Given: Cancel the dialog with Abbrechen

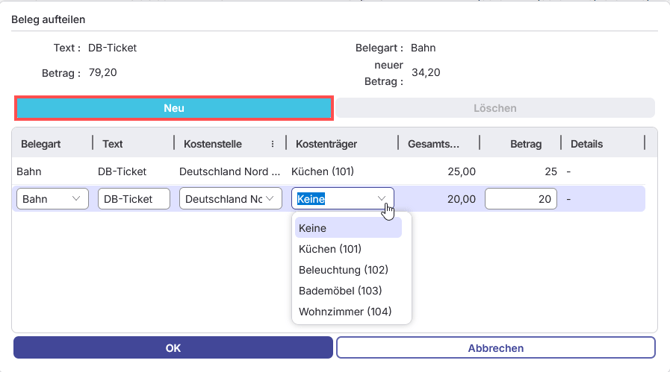Looking at the screenshot, I should (496, 348).
